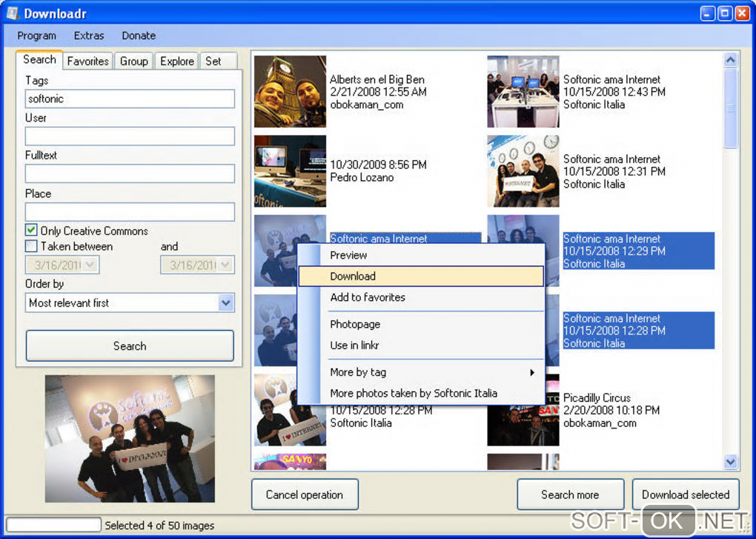The image size is (756, 539).
Task: Click the 'Alberts en el Big Ben' caption
Action: click(377, 79)
